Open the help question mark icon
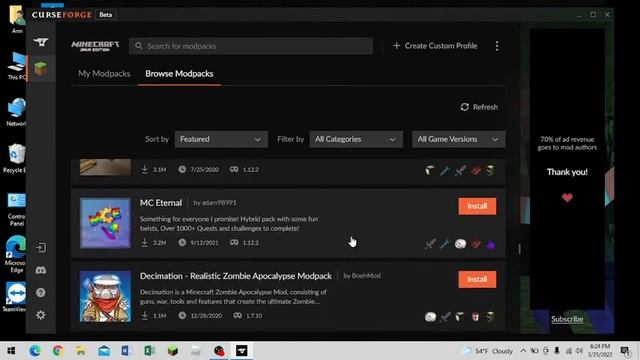 point(41,293)
